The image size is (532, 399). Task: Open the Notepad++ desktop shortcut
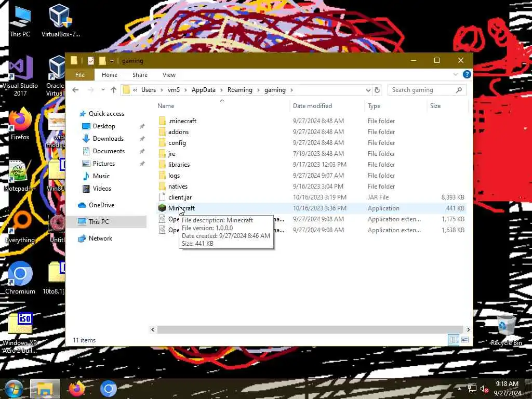point(20,176)
